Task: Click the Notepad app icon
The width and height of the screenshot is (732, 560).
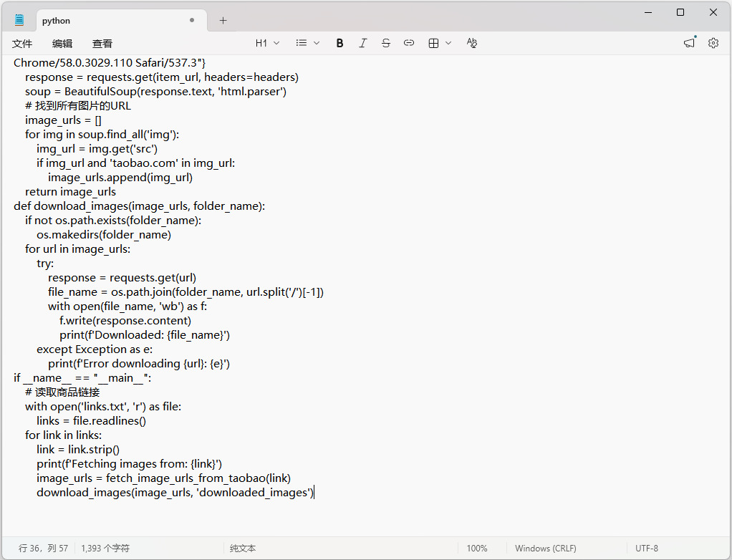Action: (19, 20)
